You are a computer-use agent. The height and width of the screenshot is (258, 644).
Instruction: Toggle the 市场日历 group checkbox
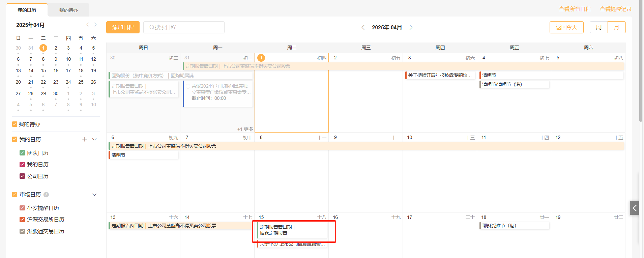(x=14, y=195)
